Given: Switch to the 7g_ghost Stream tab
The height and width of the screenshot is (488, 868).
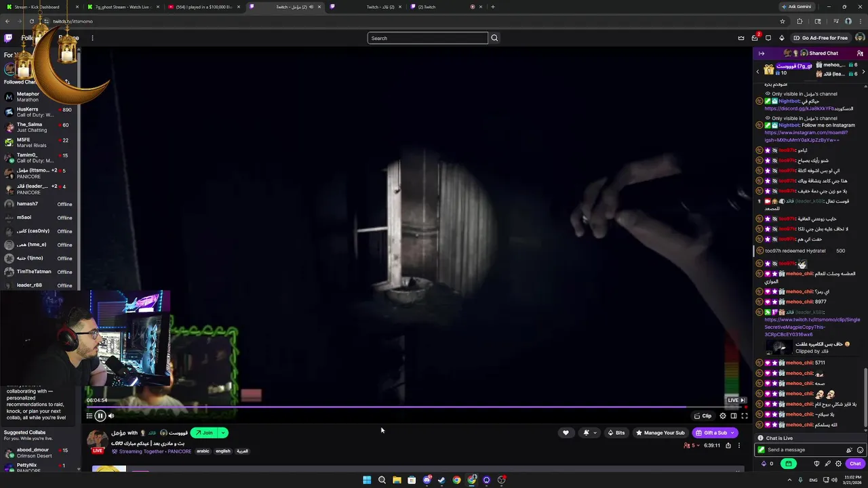Looking at the screenshot, I should click(x=122, y=7).
